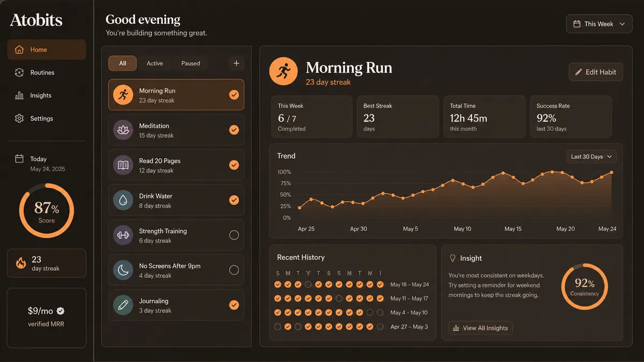Toggle Journaling completion check

234,305
